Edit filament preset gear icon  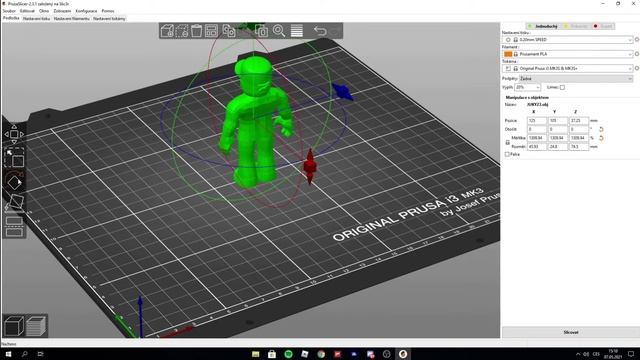[x=637, y=54]
